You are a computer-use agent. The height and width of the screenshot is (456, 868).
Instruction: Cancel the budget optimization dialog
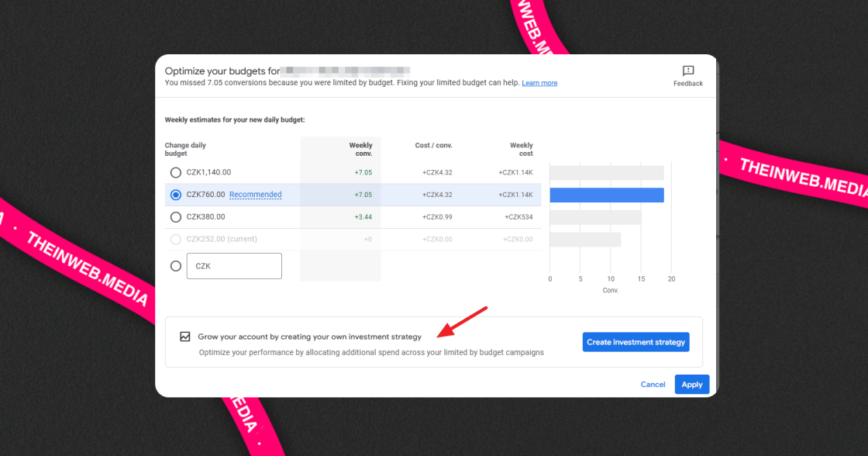tap(653, 384)
